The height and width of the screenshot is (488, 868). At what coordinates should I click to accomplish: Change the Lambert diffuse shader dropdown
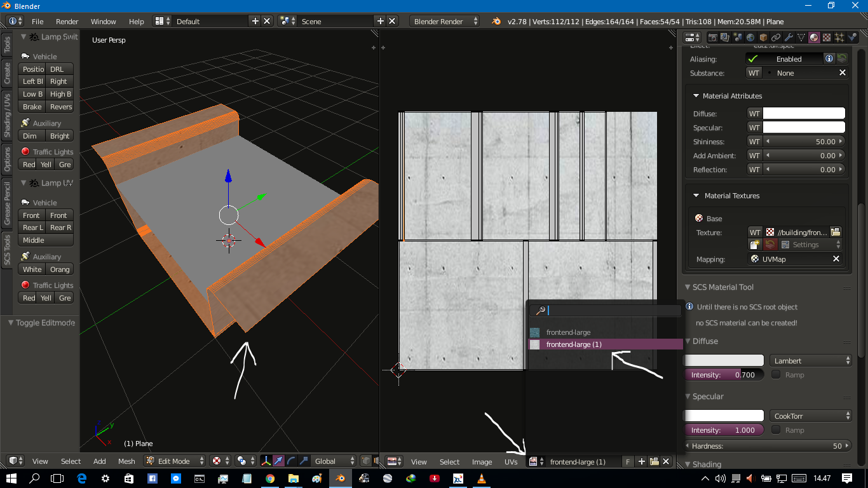pos(811,360)
